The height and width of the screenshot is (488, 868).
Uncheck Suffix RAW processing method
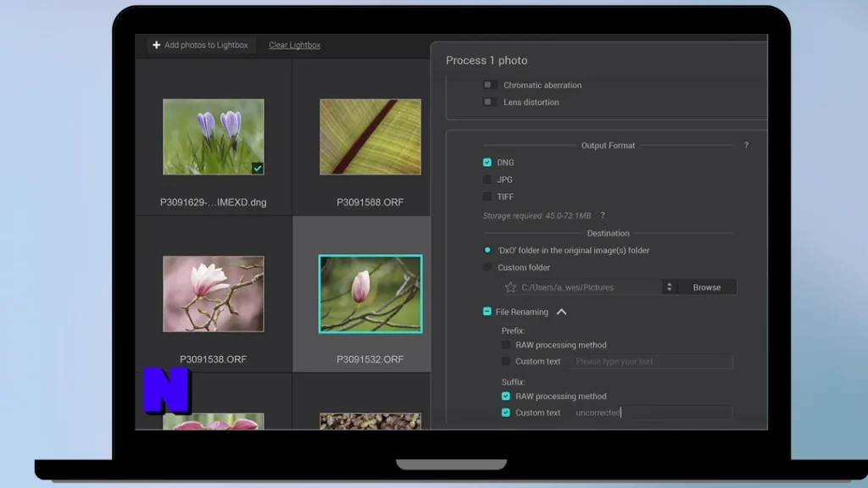point(505,396)
